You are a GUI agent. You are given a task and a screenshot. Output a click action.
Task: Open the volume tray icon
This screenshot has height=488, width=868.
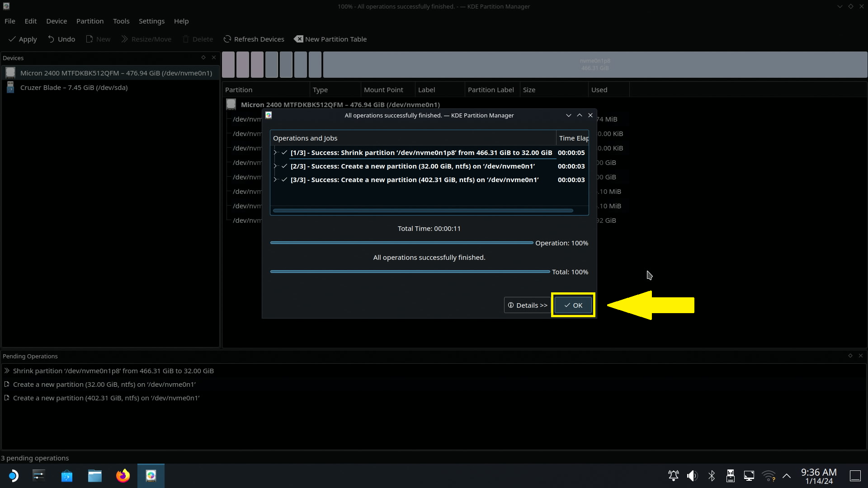(x=692, y=476)
